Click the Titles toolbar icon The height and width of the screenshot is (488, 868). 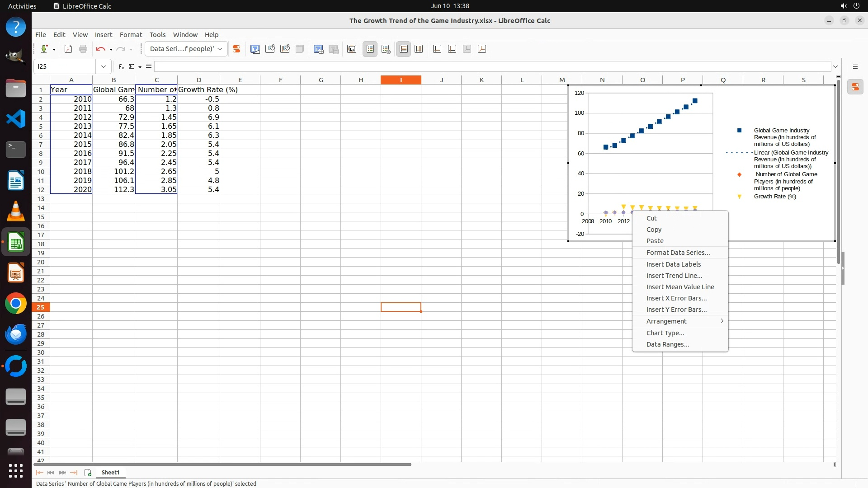352,49
